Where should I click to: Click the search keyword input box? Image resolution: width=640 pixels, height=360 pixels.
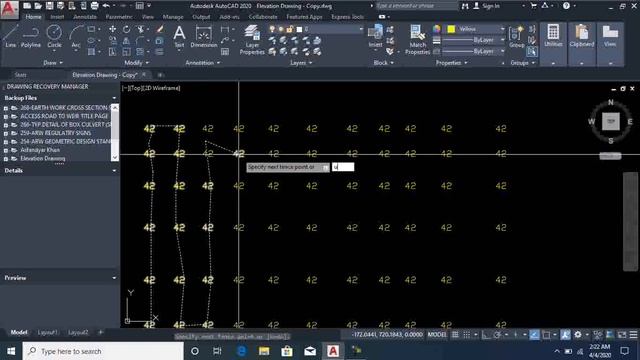point(416,6)
